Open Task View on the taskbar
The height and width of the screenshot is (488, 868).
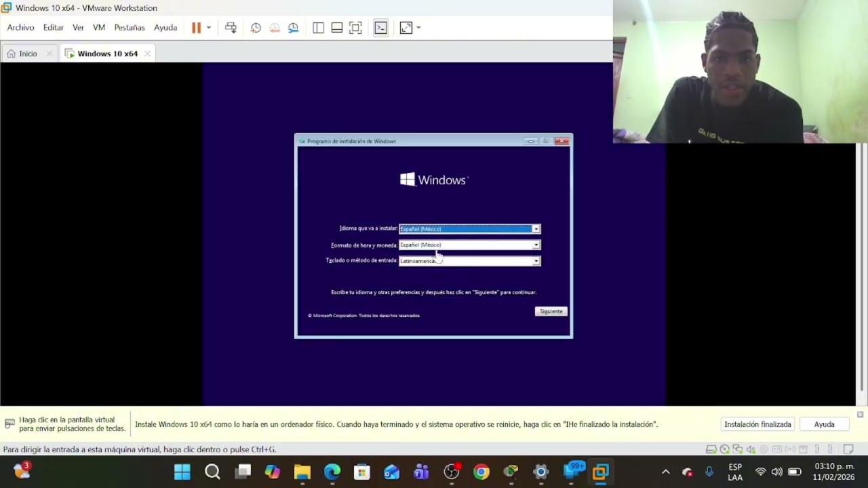242,472
